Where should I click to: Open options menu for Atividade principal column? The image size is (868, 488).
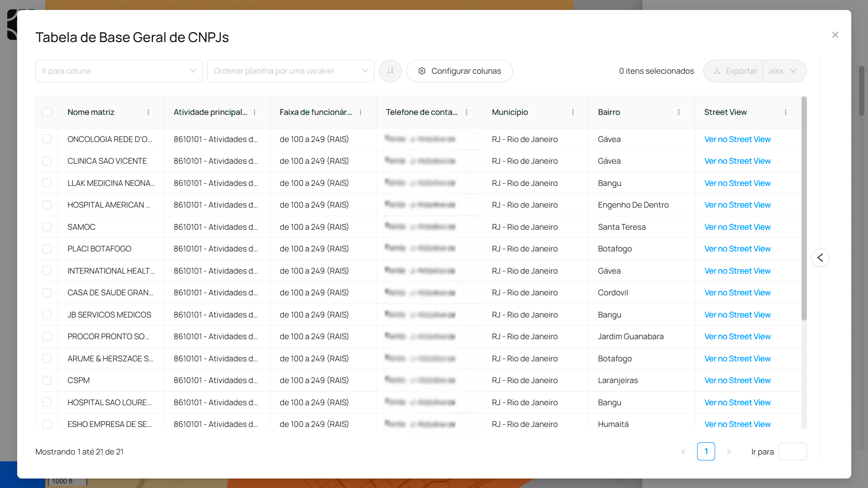255,112
